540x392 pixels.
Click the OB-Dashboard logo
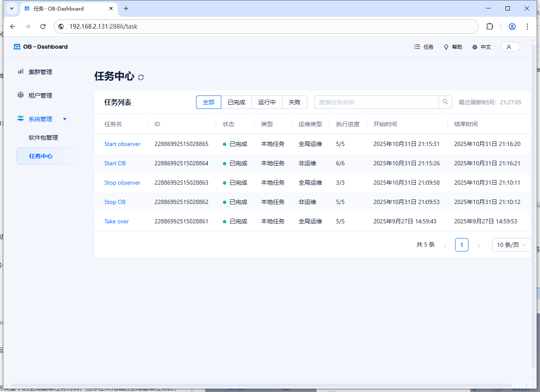(41, 47)
